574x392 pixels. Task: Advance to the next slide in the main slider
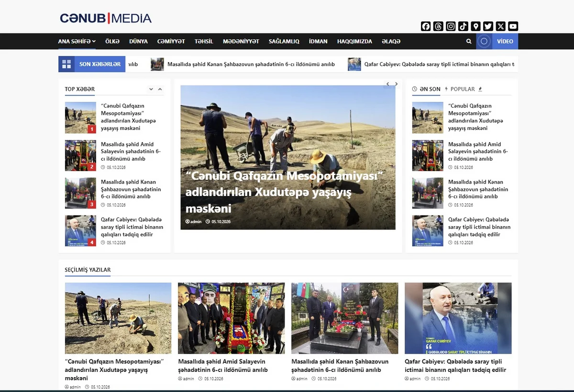click(x=396, y=84)
